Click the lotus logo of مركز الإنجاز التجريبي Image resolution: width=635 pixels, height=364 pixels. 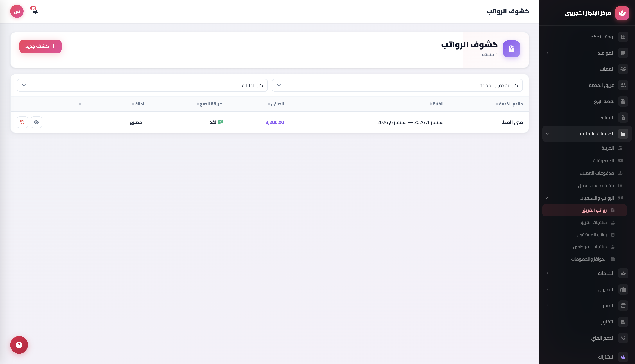tap(622, 13)
